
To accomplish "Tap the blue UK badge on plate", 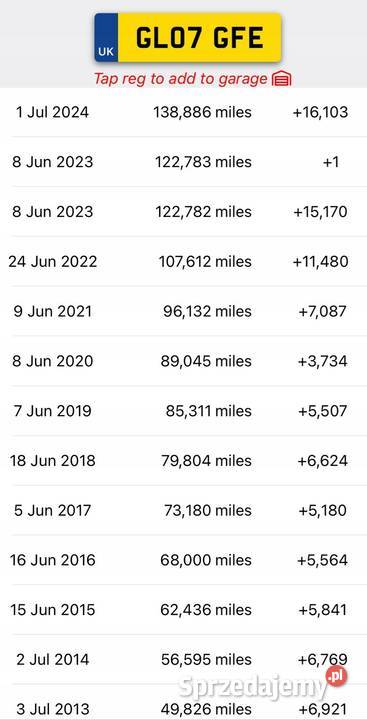I will tap(106, 37).
